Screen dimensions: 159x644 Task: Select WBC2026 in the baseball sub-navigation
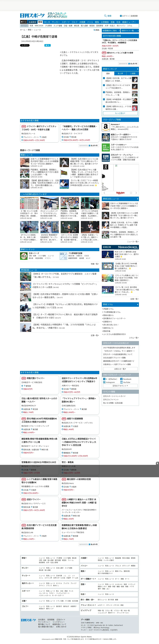click(x=39, y=26)
